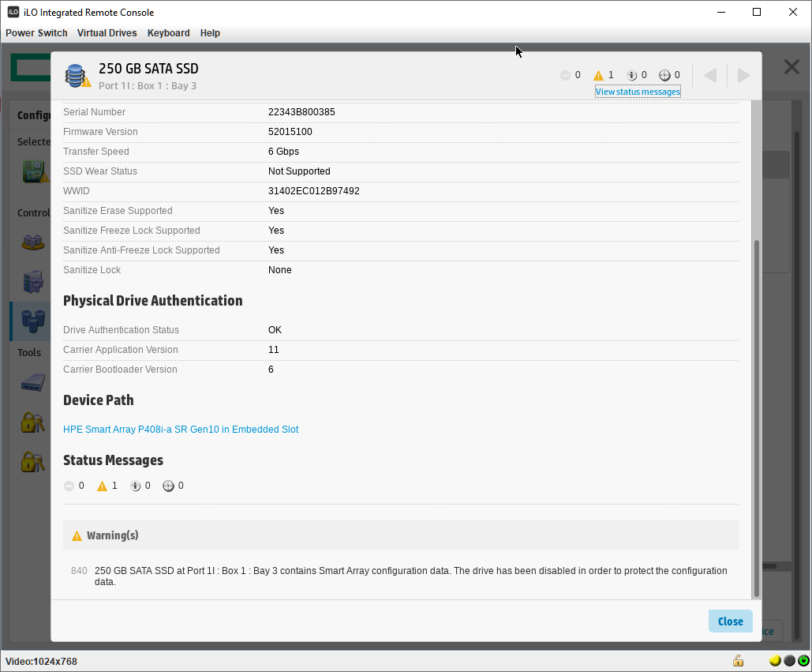Maximize the iLO Remote Console window
812x672 pixels.
[757, 12]
